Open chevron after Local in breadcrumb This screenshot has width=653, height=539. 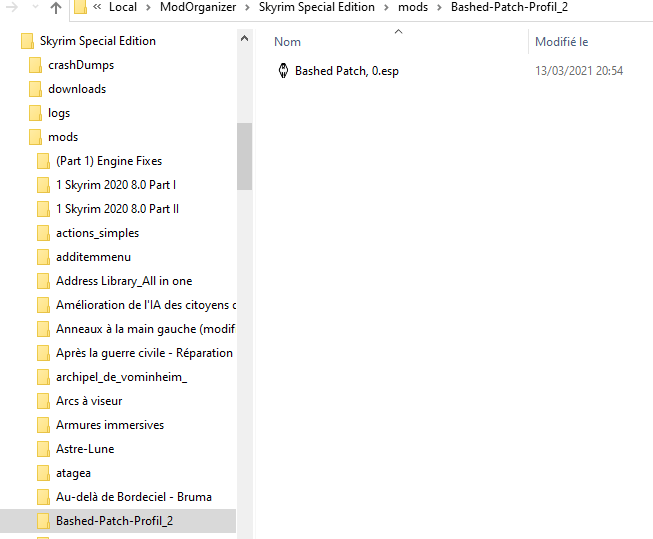(148, 7)
